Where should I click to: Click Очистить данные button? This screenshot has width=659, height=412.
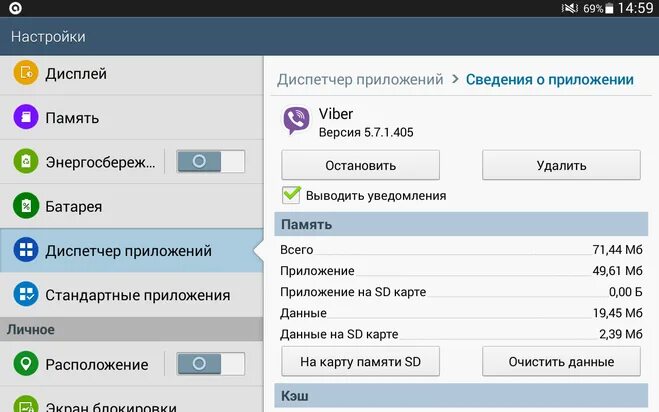click(x=561, y=362)
